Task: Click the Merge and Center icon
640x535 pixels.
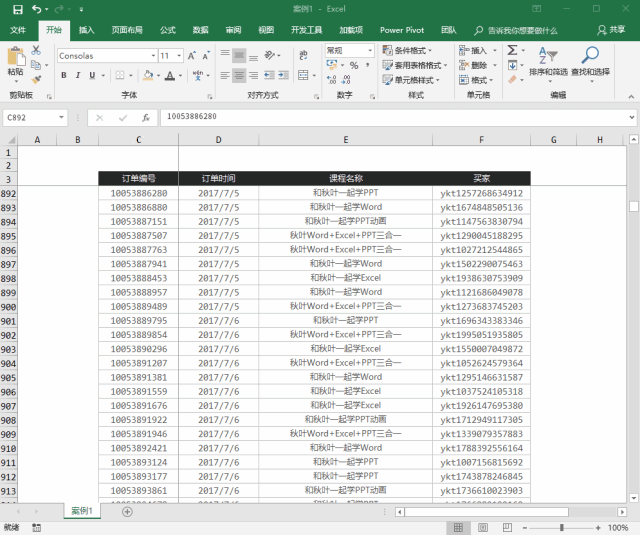Action: [303, 75]
